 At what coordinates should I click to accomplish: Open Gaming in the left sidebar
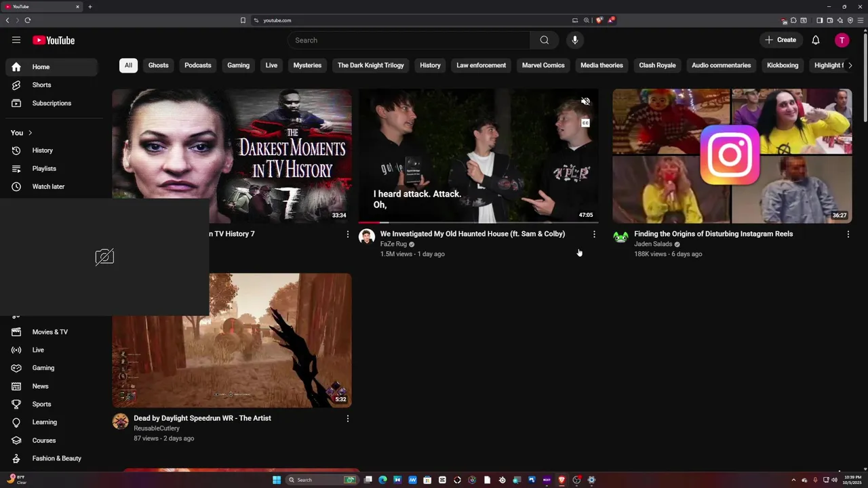(x=52, y=368)
